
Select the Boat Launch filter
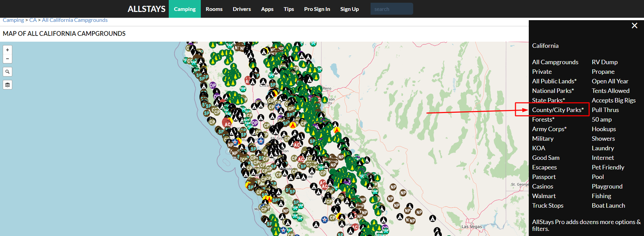(x=608, y=206)
